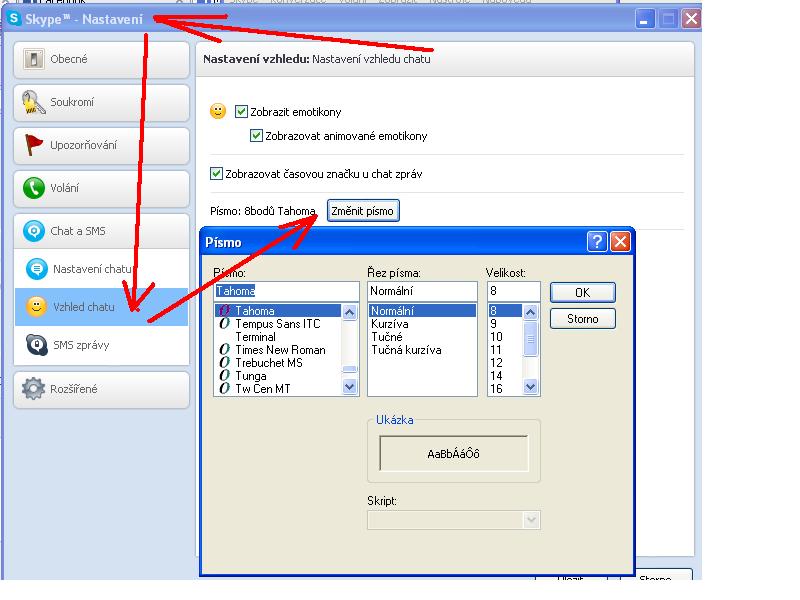Select Vzhled chatu in sidebar
This screenshot has height=600, width=800.
pos(101,307)
